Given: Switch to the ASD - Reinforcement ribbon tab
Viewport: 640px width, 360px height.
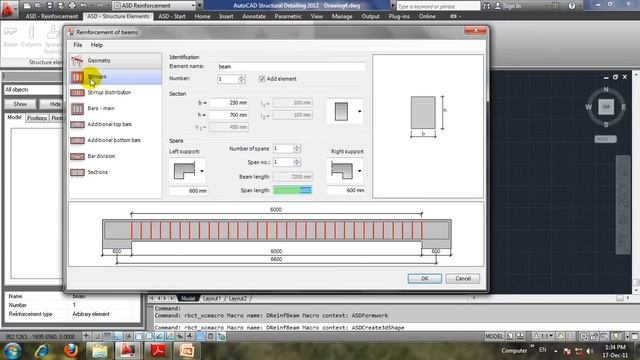Looking at the screenshot, I should (51, 16).
